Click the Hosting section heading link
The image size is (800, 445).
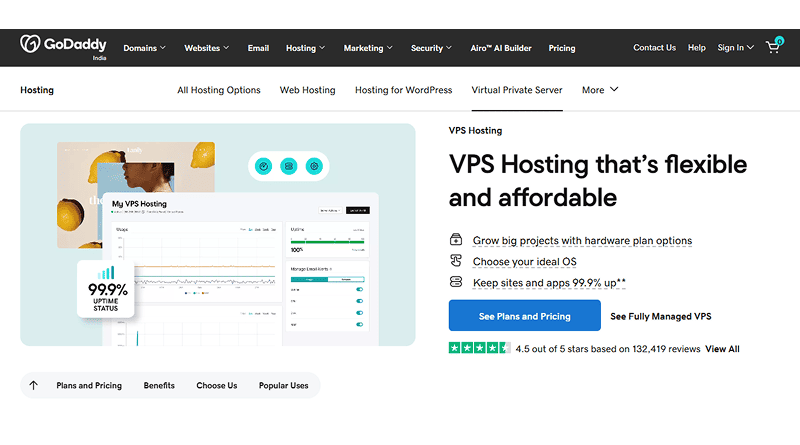(37, 90)
